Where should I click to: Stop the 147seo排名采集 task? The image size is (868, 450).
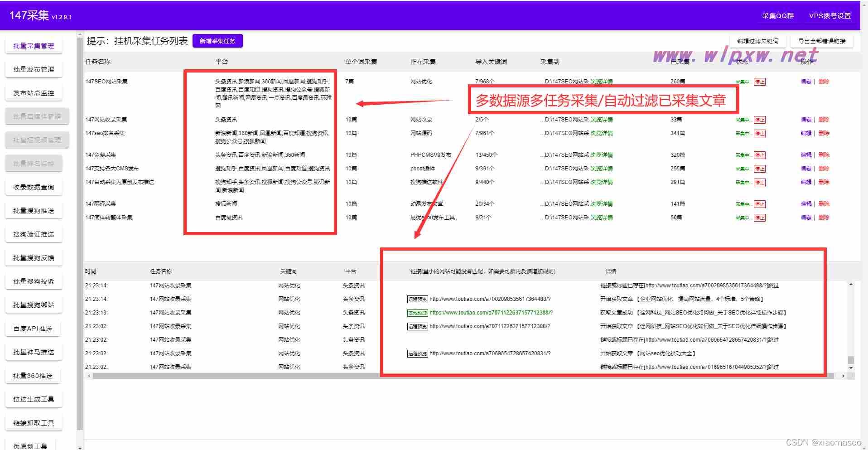[760, 134]
